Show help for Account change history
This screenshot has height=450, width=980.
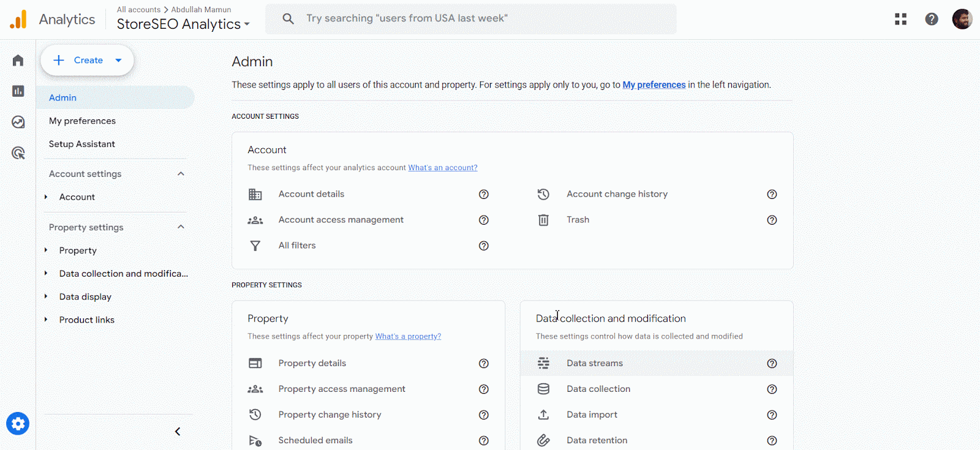click(772, 194)
